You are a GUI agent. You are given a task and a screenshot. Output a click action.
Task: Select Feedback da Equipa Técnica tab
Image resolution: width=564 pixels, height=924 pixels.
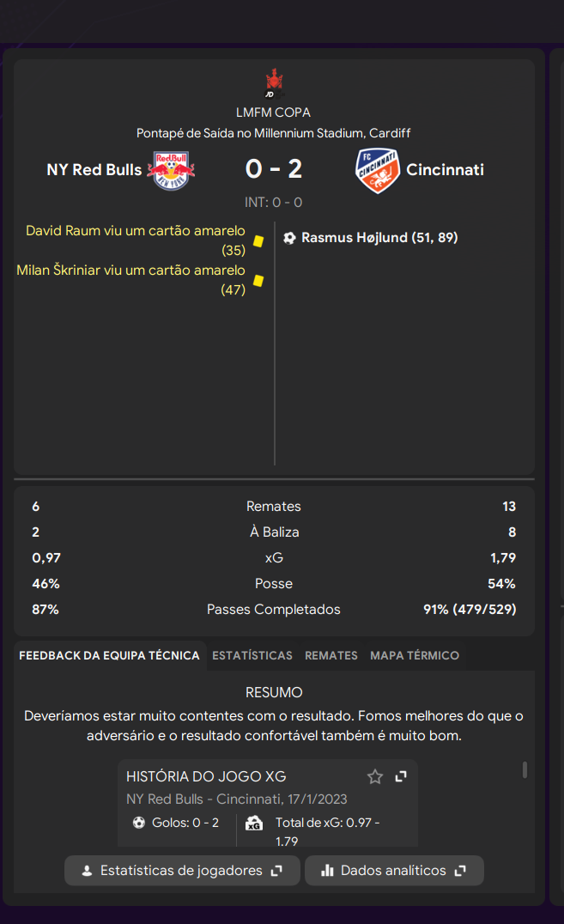point(110,655)
